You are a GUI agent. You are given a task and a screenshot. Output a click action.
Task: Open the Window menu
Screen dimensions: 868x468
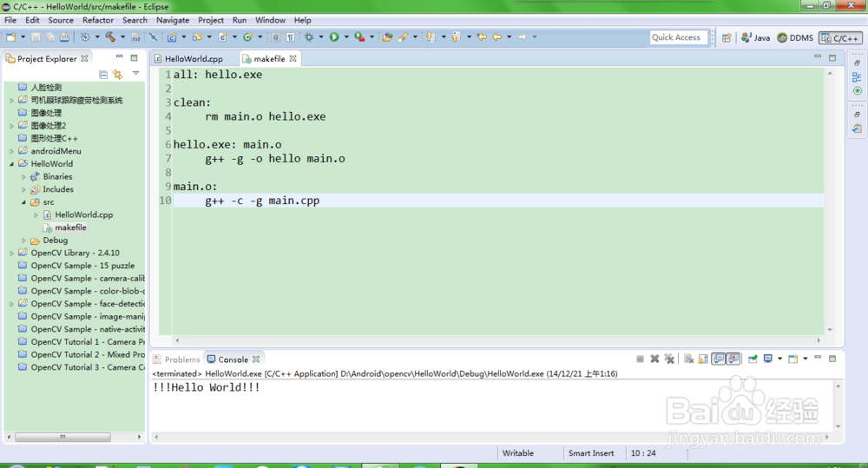click(270, 20)
